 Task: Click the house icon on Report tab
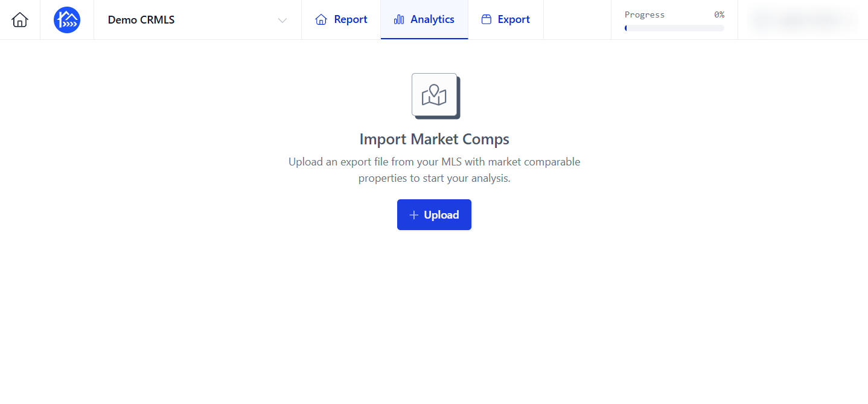pyautogui.click(x=321, y=20)
